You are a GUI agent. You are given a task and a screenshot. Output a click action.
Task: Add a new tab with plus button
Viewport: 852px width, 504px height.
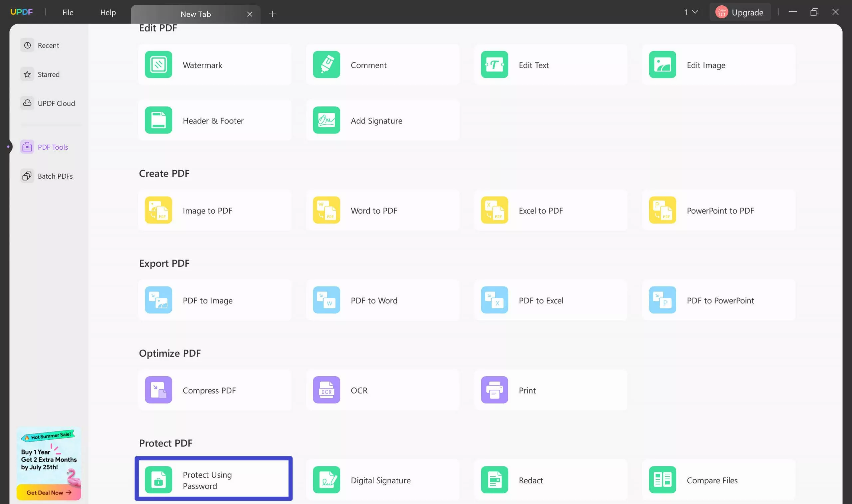tap(272, 14)
